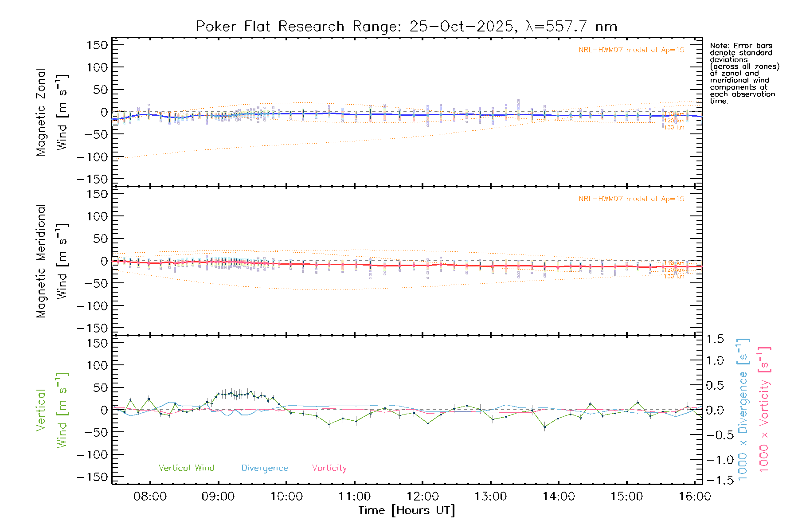Click the 10:00 time axis tick label

(286, 497)
